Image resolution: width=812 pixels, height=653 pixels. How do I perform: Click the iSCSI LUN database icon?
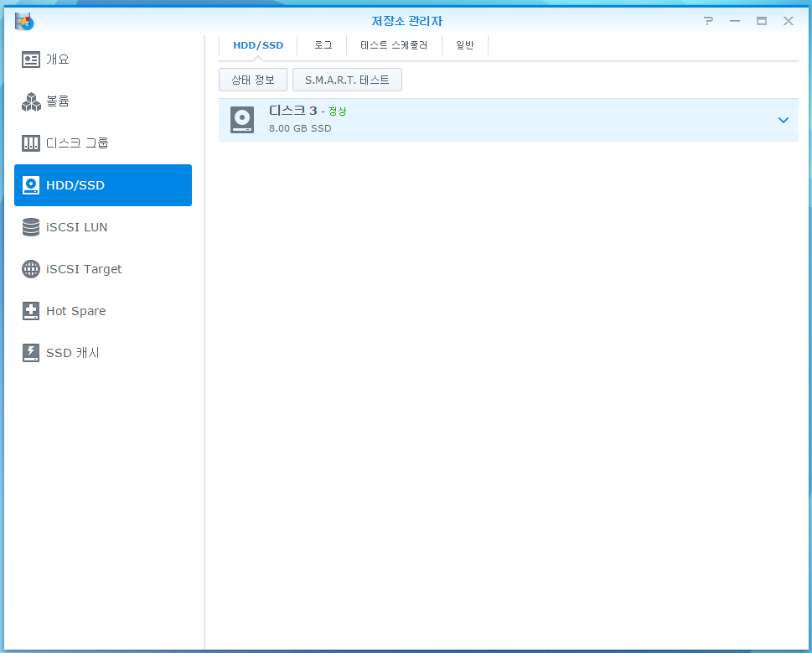tap(31, 227)
